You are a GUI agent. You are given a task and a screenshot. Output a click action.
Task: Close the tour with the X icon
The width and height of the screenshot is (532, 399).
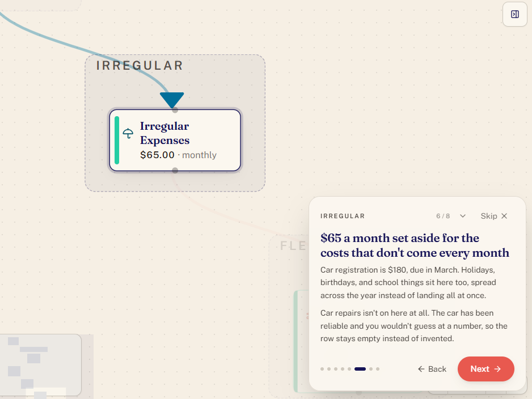[x=504, y=216]
